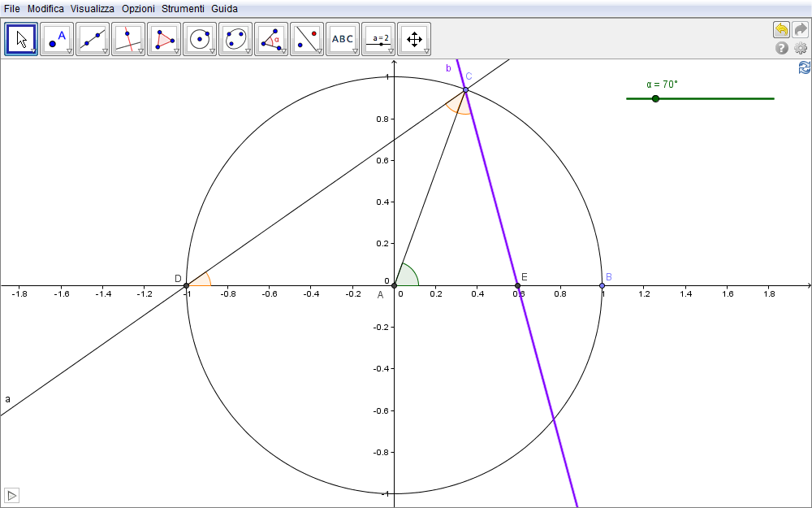This screenshot has height=508, width=812.
Task: Click the refresh view icon
Action: coord(805,68)
